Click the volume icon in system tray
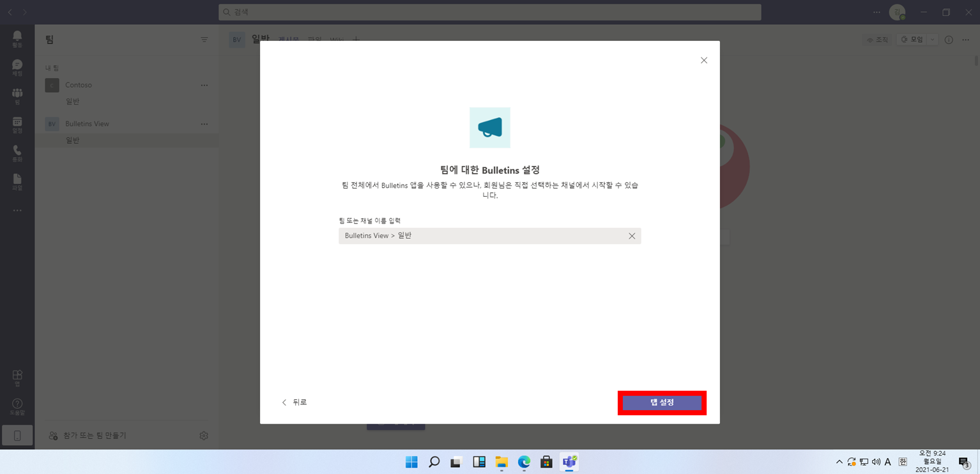The height and width of the screenshot is (474, 980). [876, 462]
